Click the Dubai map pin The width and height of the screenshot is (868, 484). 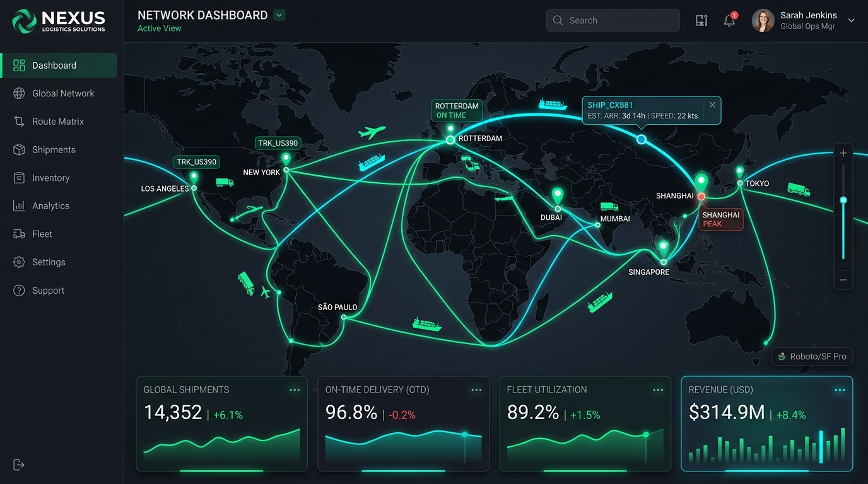pos(558,196)
